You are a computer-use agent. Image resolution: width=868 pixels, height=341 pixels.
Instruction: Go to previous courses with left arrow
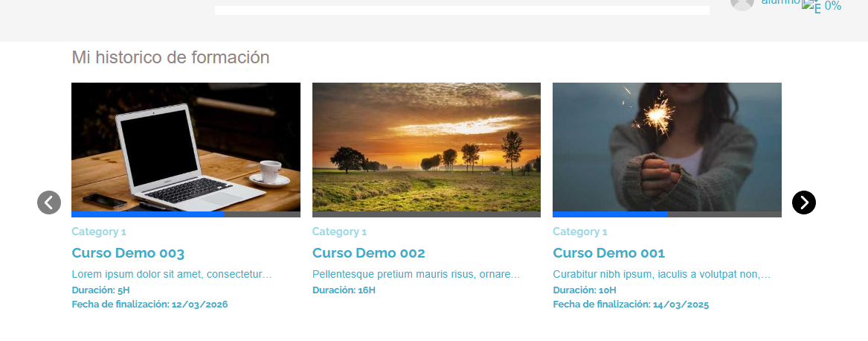[48, 203]
